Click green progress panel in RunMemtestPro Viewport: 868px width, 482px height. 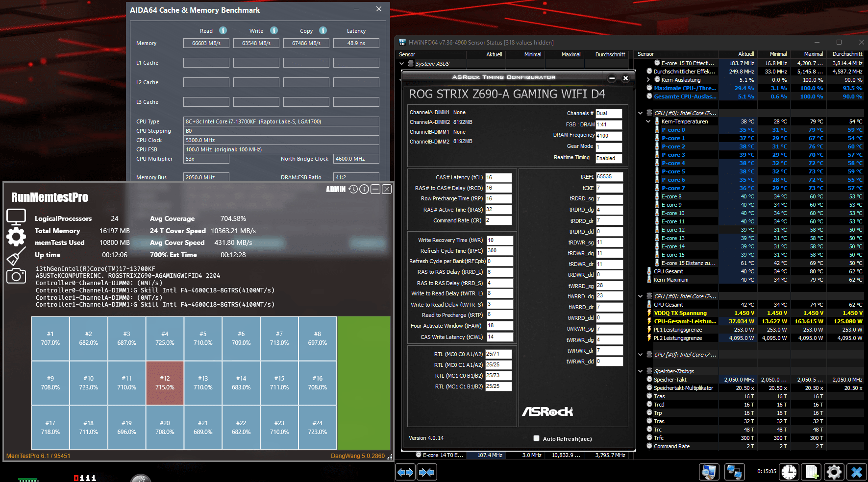pos(364,383)
